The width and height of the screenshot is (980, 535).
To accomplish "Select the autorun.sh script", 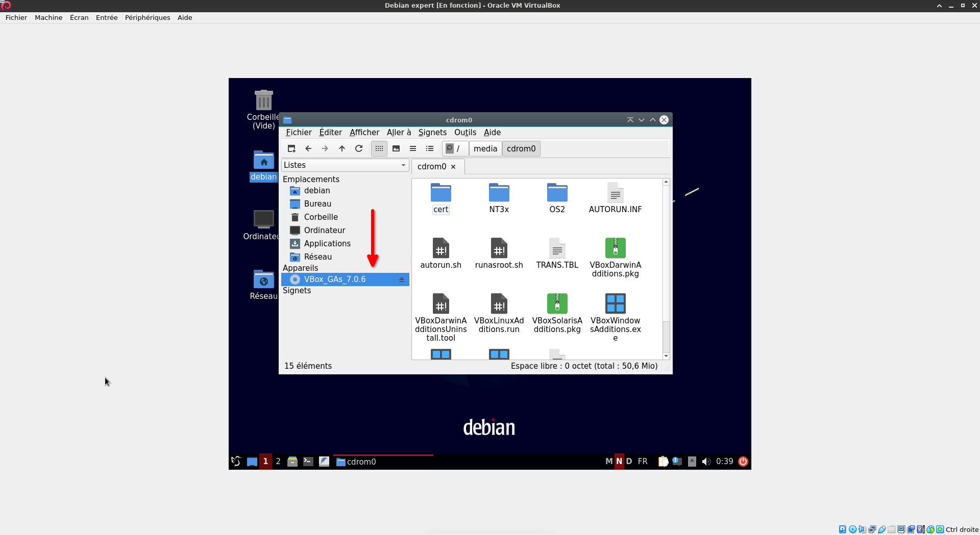I will click(441, 253).
